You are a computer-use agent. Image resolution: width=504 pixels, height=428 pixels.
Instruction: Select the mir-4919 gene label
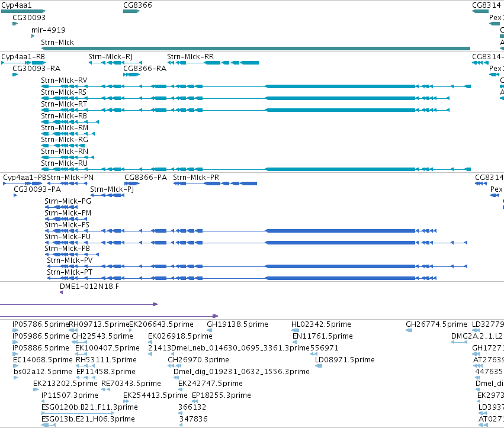click(49, 30)
